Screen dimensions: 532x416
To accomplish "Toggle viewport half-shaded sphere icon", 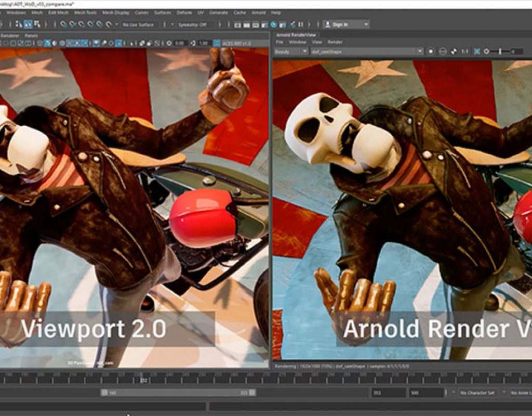I will point(54,44).
